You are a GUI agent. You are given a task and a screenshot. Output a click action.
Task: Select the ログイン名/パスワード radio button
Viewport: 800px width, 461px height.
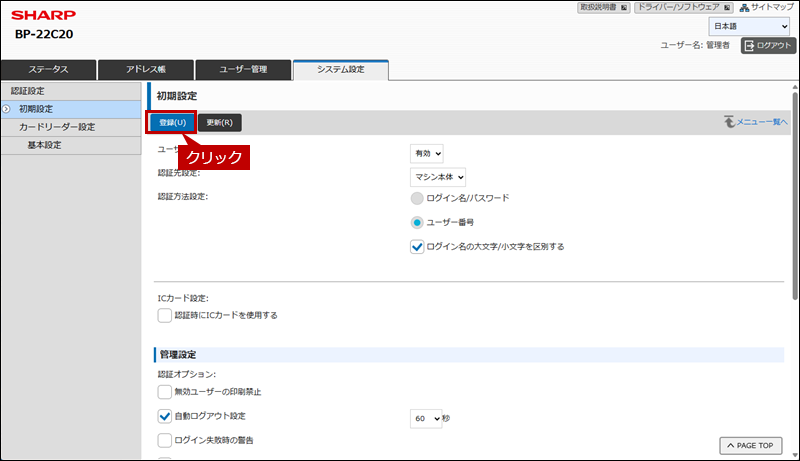pyautogui.click(x=417, y=198)
